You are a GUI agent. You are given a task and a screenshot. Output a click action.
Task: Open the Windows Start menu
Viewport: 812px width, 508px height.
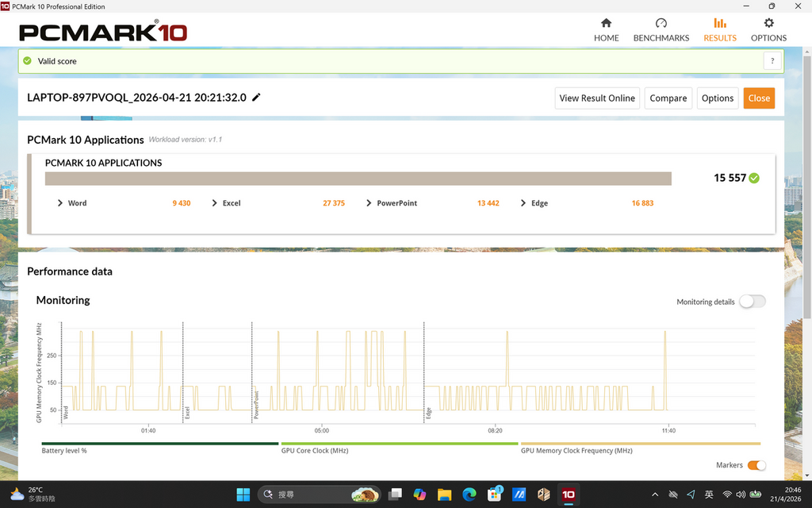coord(243,495)
